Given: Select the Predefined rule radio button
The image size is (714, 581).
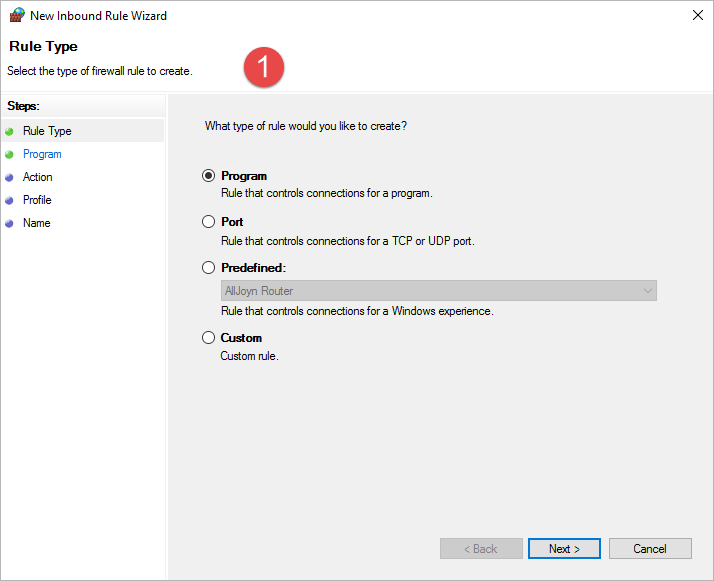Looking at the screenshot, I should tap(209, 268).
